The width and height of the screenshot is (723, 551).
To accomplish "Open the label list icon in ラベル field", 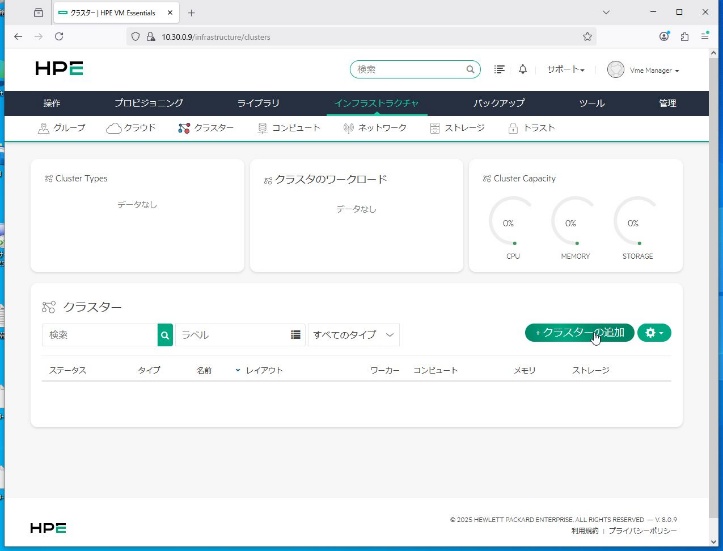I will [x=296, y=335].
